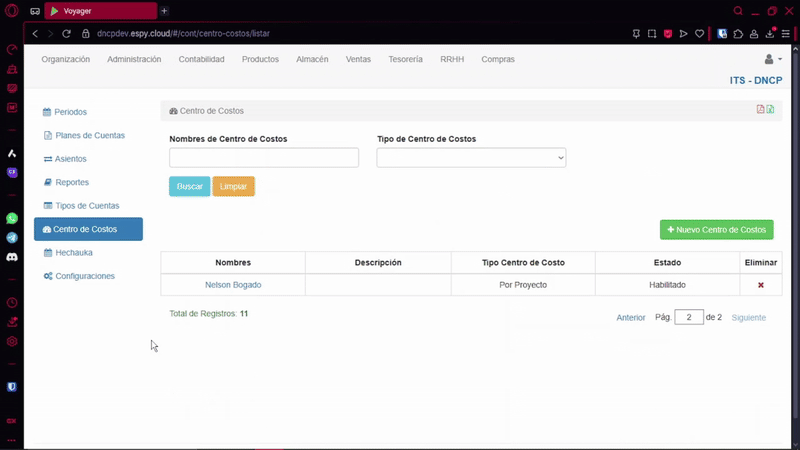Click the Limpiar button

tap(233, 187)
